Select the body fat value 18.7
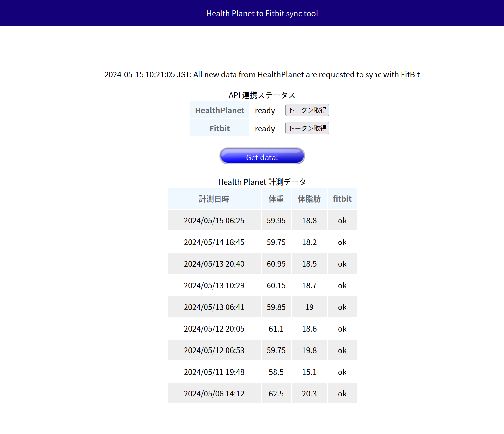The width and height of the screenshot is (504, 434). pyautogui.click(x=309, y=285)
